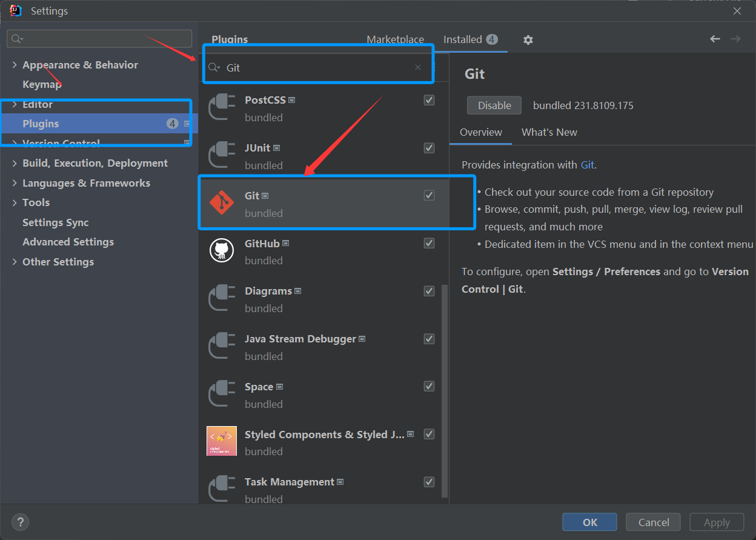756x540 pixels.
Task: Expand the Other Settings node
Action: coord(15,262)
